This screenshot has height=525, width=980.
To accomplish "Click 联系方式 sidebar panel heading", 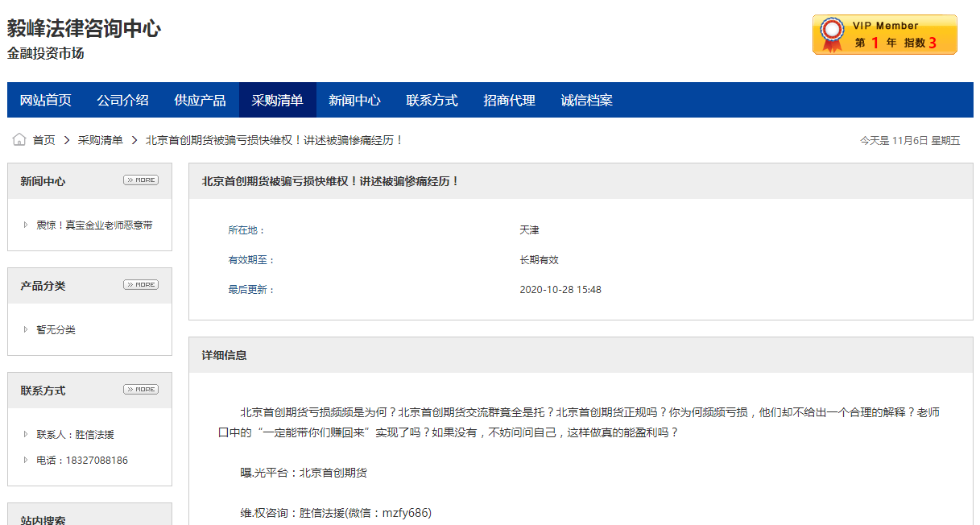I will [x=43, y=391].
